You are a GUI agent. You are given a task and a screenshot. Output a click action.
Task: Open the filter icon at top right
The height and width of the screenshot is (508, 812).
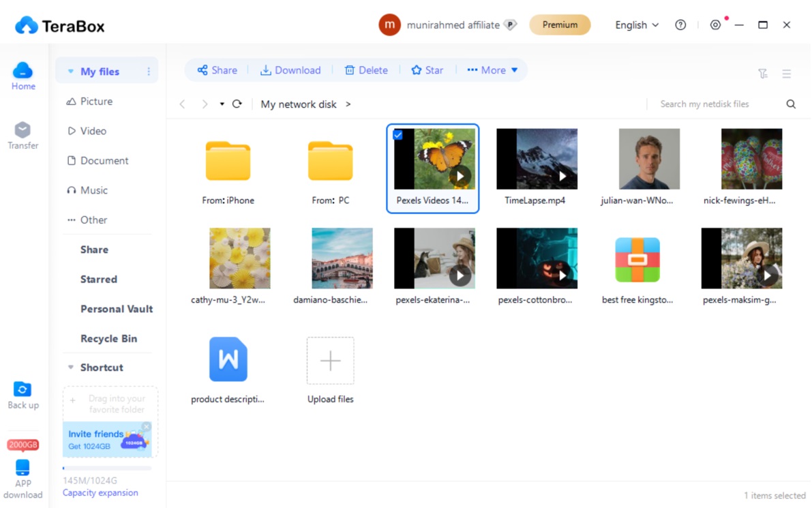click(763, 74)
